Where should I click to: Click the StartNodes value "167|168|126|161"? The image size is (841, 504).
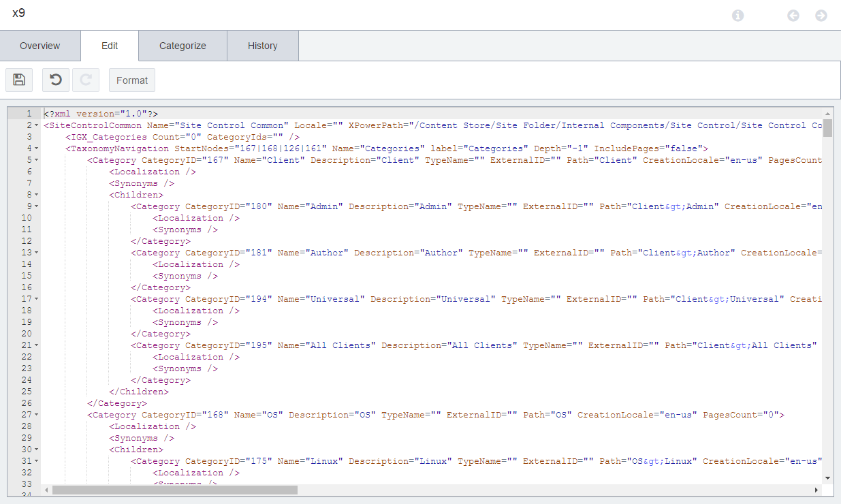281,148
